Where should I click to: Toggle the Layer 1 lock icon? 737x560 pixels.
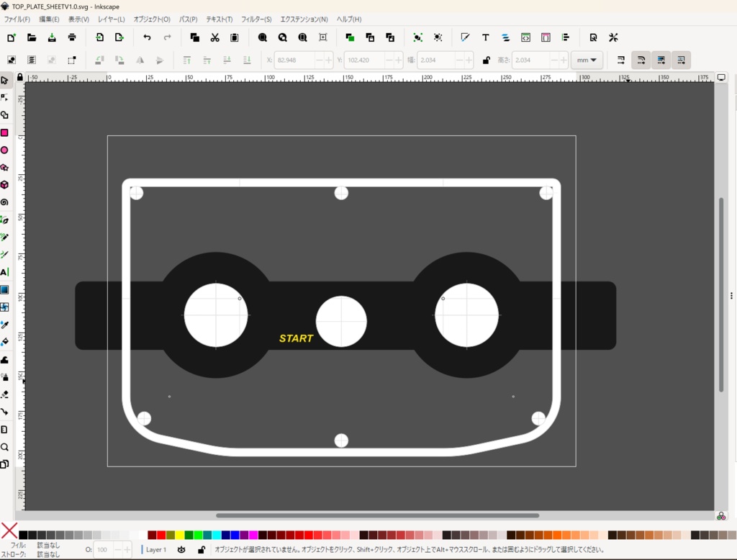point(201,549)
